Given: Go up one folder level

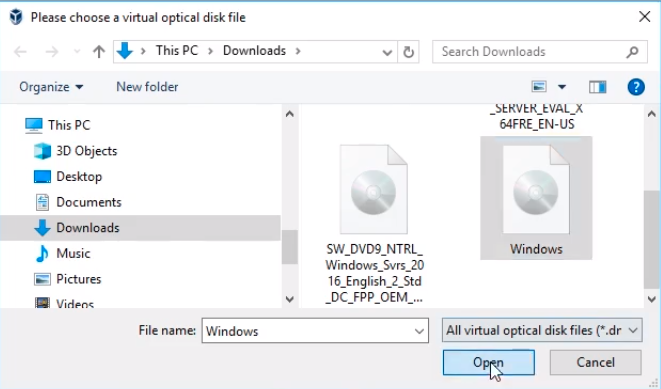Looking at the screenshot, I should tap(99, 52).
